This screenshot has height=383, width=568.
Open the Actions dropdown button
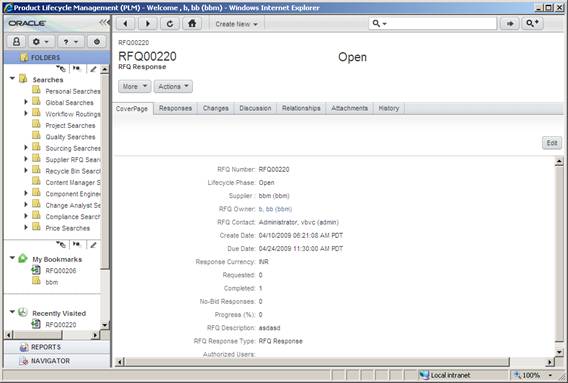pos(173,87)
